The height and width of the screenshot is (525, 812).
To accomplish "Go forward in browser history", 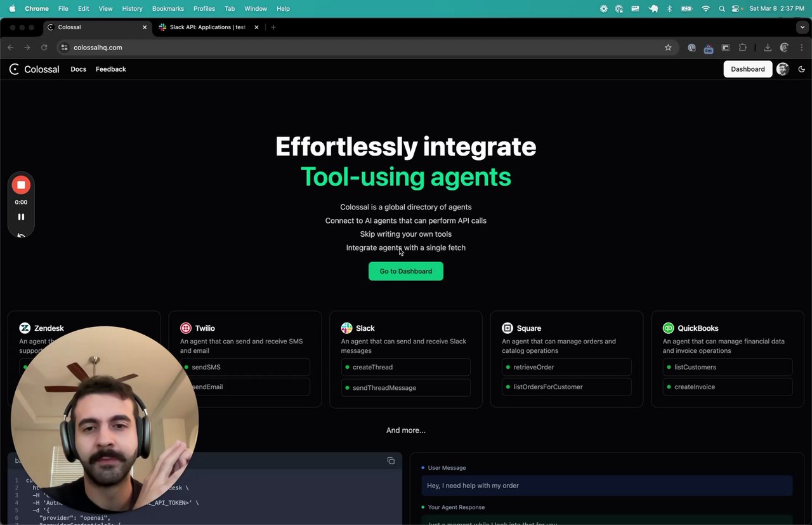I will [x=27, y=48].
